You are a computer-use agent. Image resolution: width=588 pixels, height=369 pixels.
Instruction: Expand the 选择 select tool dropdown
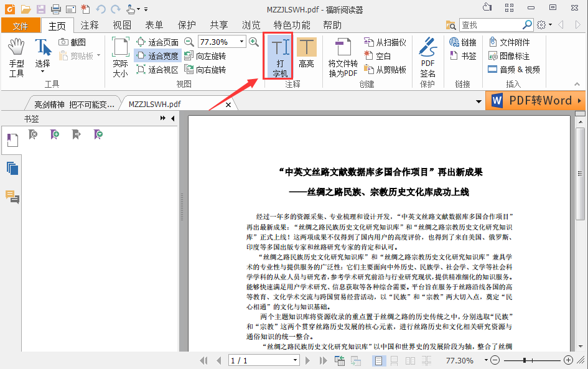[x=42, y=72]
